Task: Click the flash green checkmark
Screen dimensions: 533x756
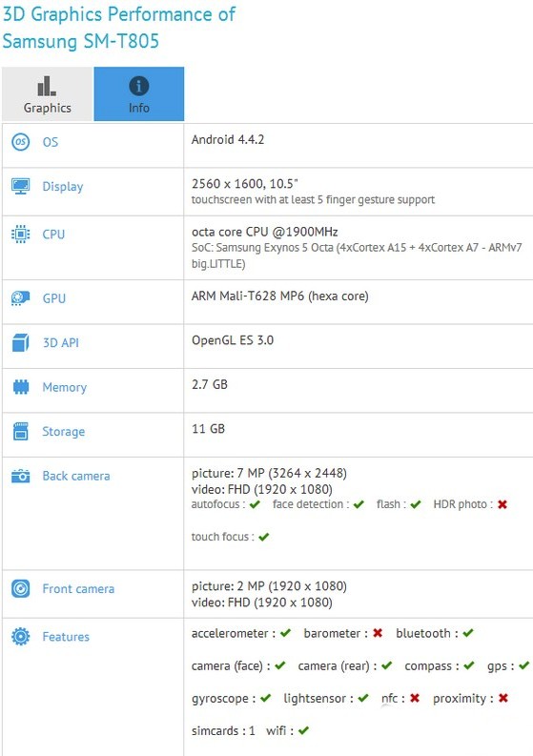Action: click(416, 504)
